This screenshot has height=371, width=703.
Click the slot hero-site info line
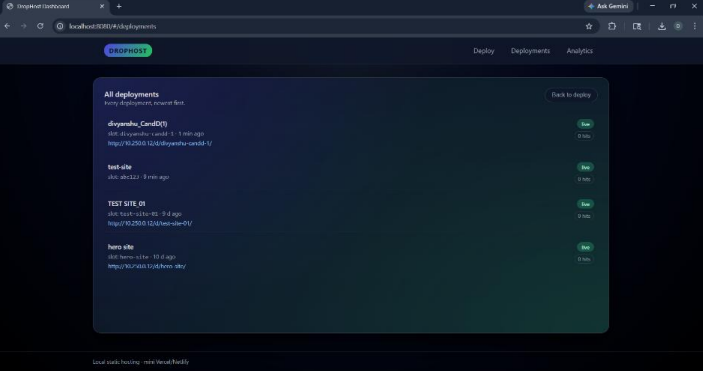[141, 257]
